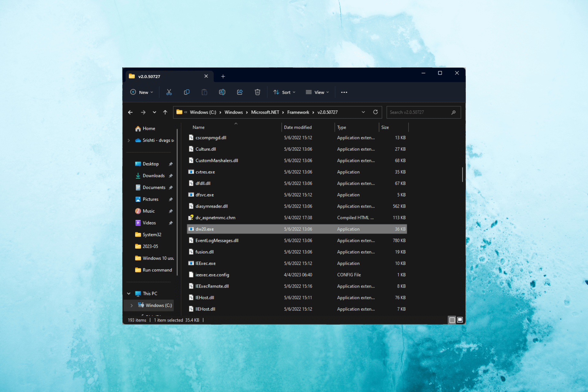Open the New dropdown menu
The width and height of the screenshot is (588, 392).
(x=142, y=92)
